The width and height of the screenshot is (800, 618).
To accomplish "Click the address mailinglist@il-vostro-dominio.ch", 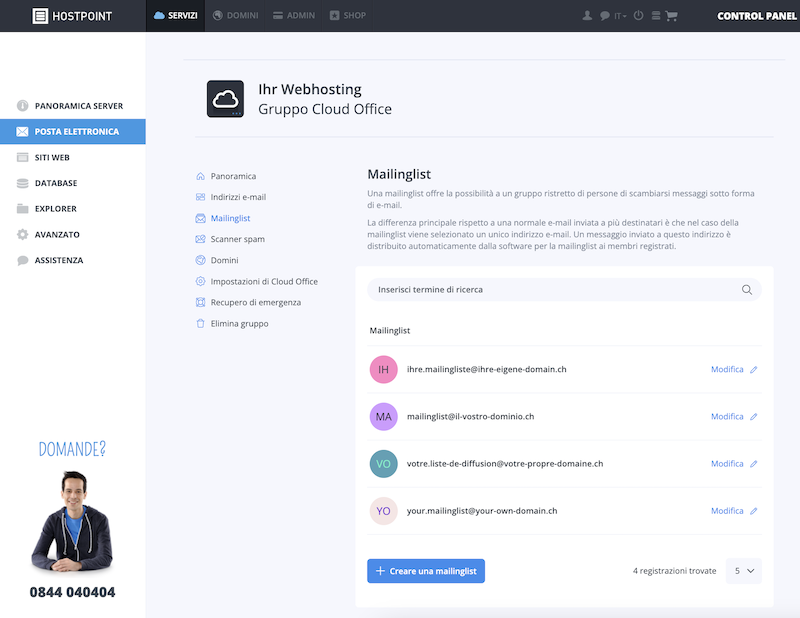I will [x=470, y=416].
